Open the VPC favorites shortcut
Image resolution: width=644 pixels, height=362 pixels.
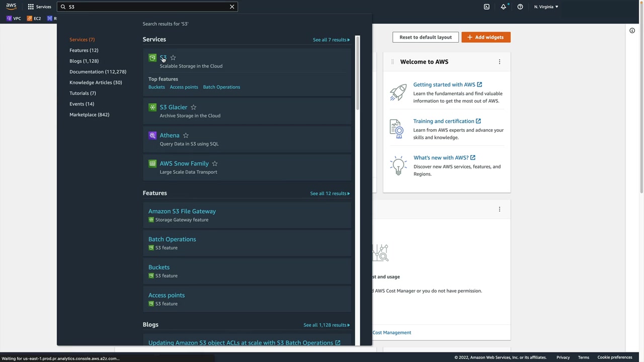(x=14, y=19)
